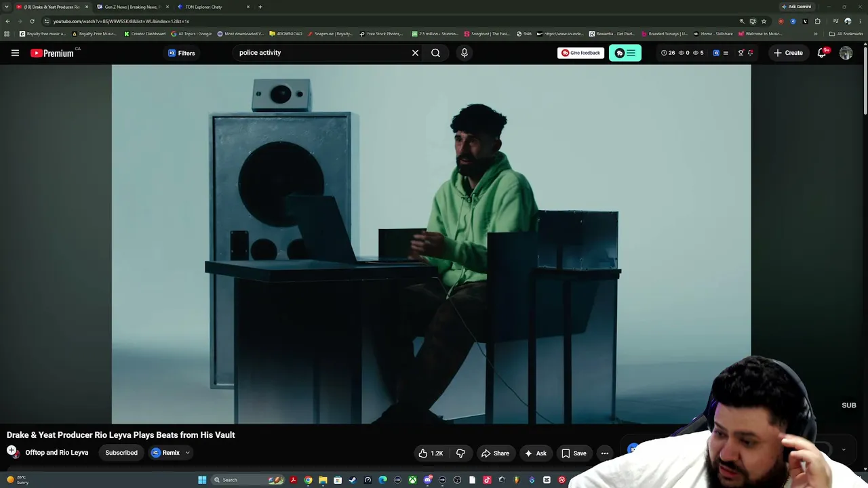The image size is (868, 488).
Task: Open the Songtrust bookmark
Action: click(x=486, y=34)
